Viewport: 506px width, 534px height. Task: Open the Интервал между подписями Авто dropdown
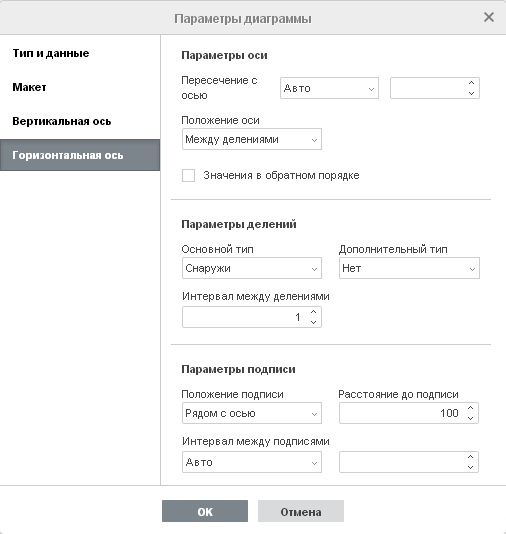click(x=252, y=462)
